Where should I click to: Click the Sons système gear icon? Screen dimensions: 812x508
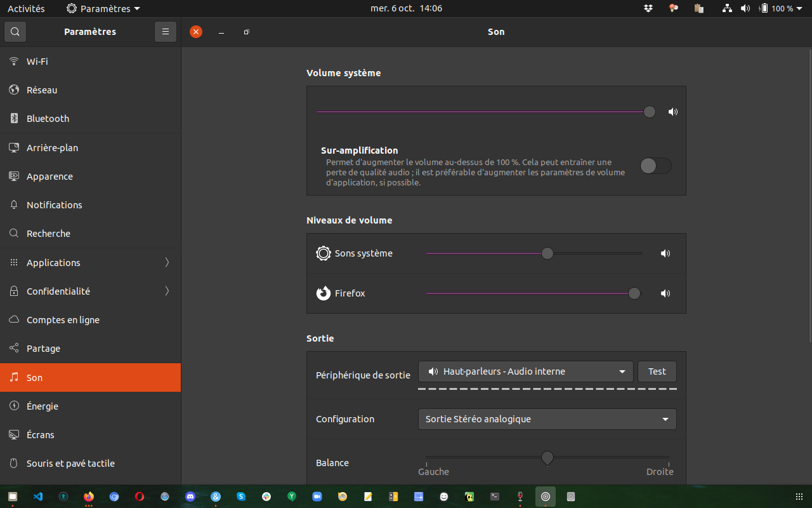[324, 253]
